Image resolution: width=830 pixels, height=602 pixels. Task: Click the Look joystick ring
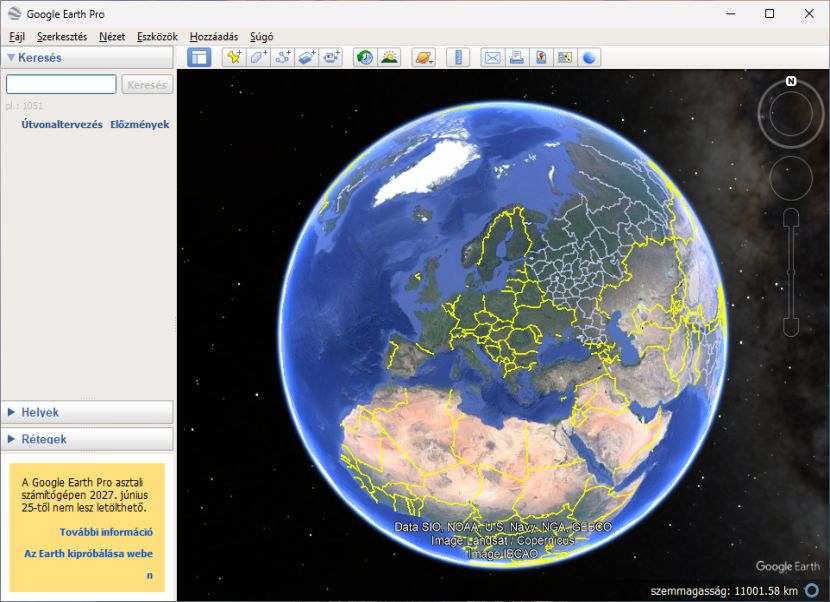[791, 113]
